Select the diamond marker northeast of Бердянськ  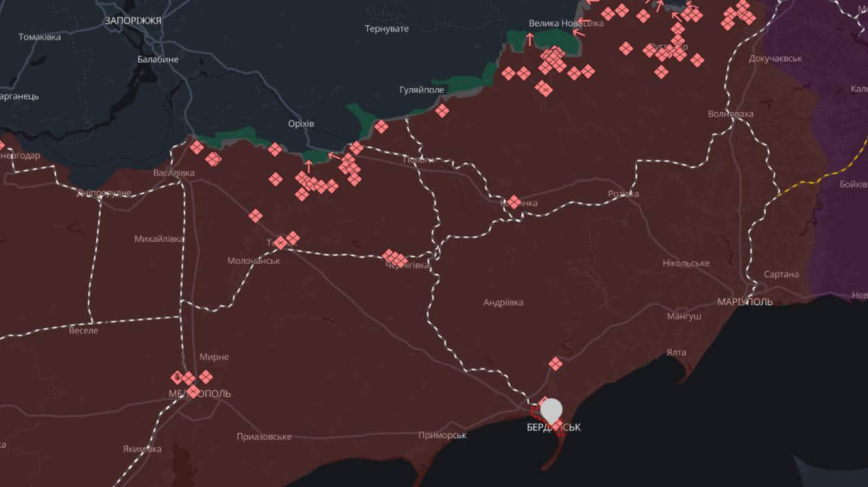(x=556, y=363)
